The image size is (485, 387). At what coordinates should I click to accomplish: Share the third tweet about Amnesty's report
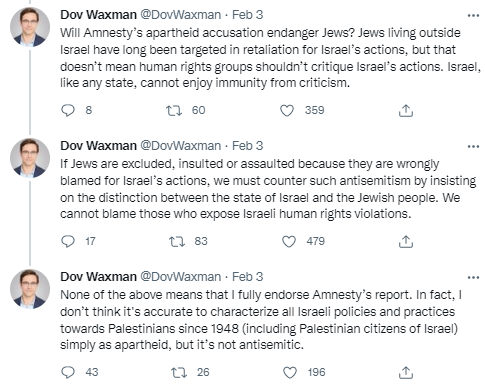tap(406, 373)
